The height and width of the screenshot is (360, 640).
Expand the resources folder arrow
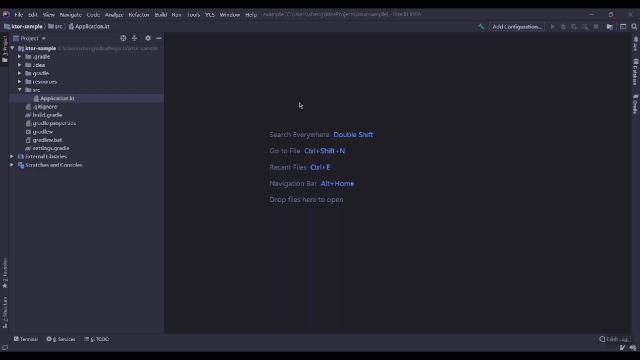coord(20,82)
